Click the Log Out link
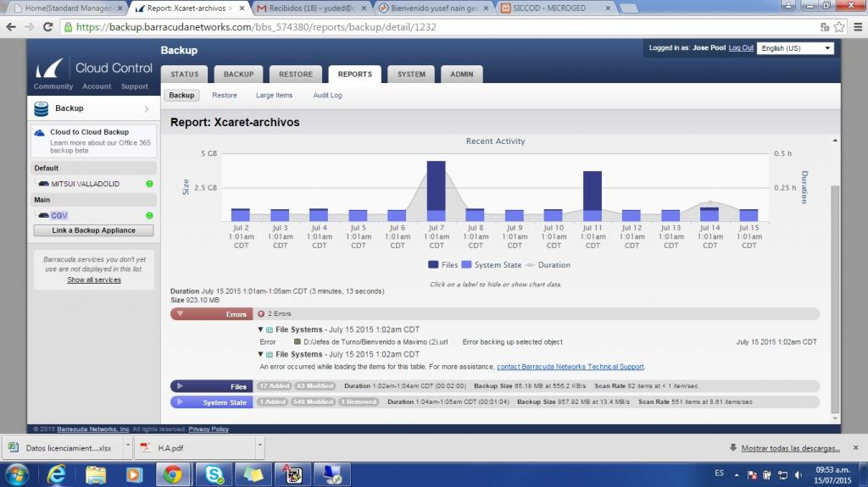Screen dimensions: 868x487 click(x=741, y=48)
